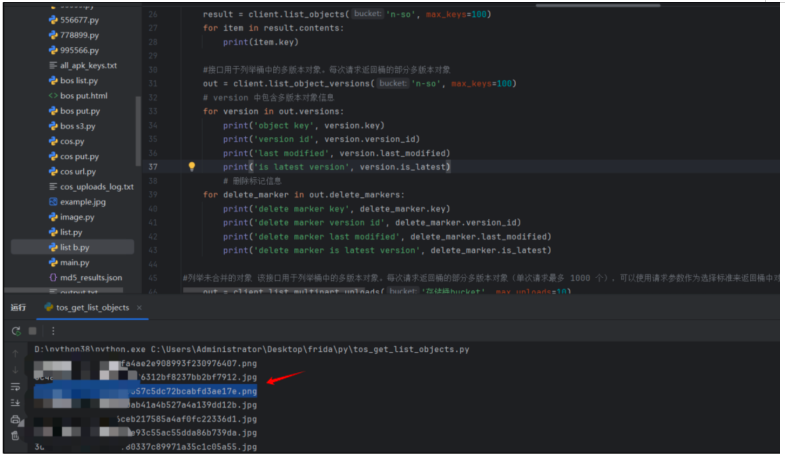Screen dimensions: 785x456
Task: Click the 'delete marker version id' string on line 41
Action: [x=320, y=223]
